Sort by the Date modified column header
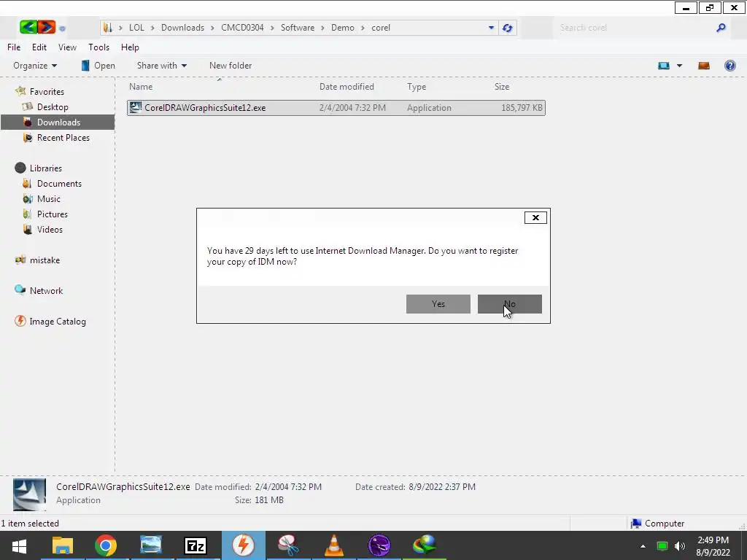Image resolution: width=747 pixels, height=560 pixels. (347, 87)
